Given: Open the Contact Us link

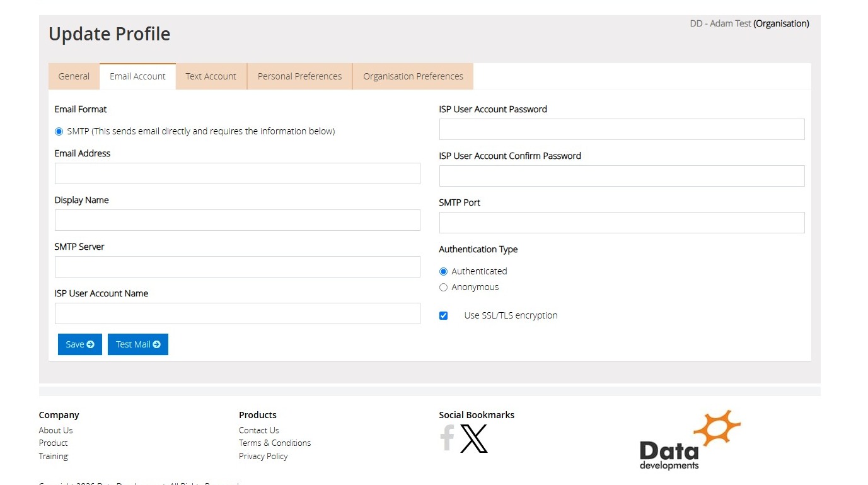Looking at the screenshot, I should 258,430.
